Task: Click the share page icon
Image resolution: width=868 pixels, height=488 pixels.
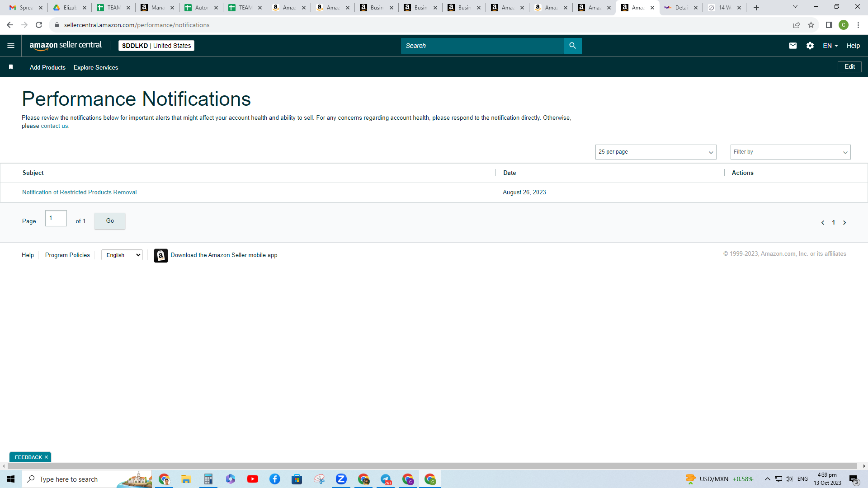Action: click(797, 25)
